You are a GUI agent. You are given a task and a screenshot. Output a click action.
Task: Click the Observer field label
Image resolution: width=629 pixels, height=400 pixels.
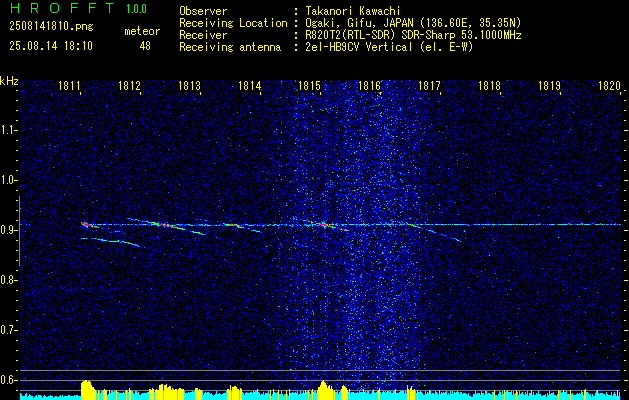[x=203, y=11]
